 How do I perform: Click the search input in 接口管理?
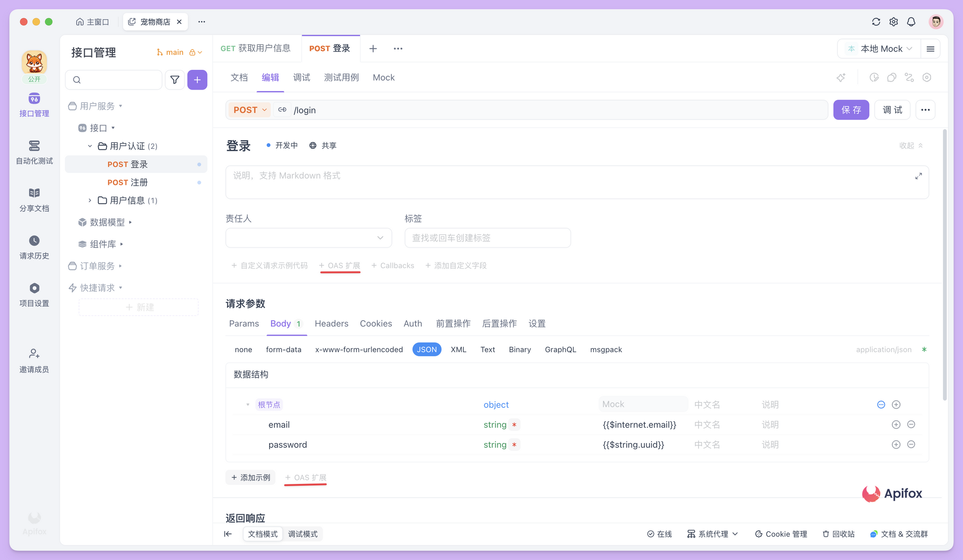coord(114,79)
